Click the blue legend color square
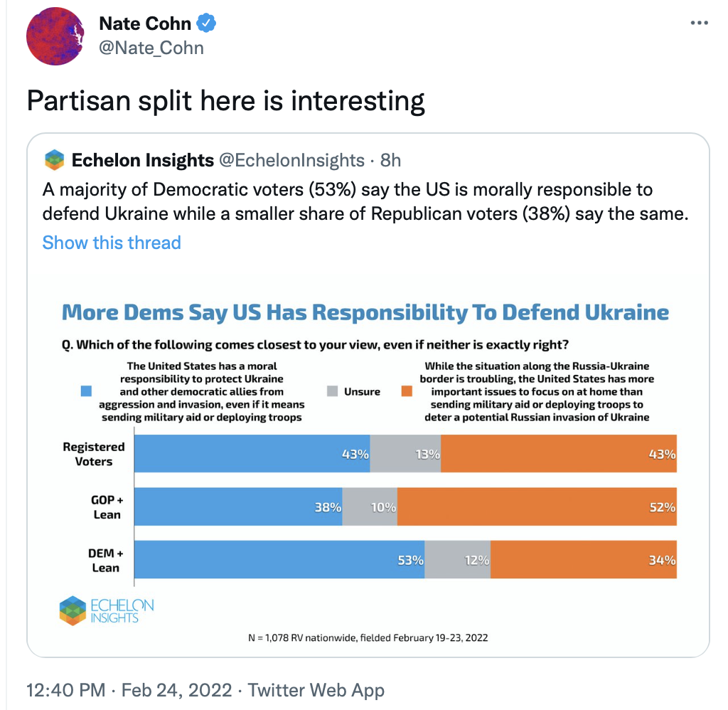The image size is (728, 710). click(x=86, y=391)
